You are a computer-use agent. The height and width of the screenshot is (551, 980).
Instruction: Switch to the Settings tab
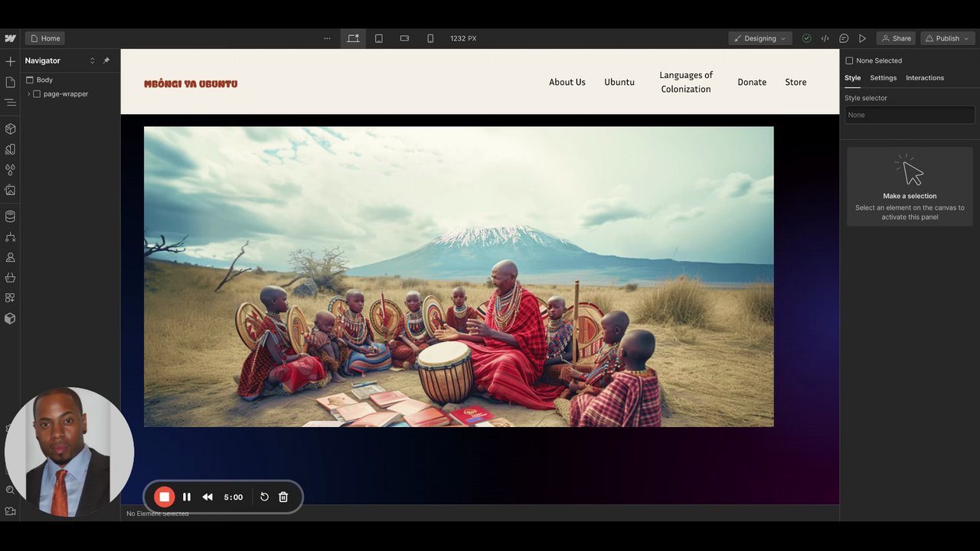(883, 78)
